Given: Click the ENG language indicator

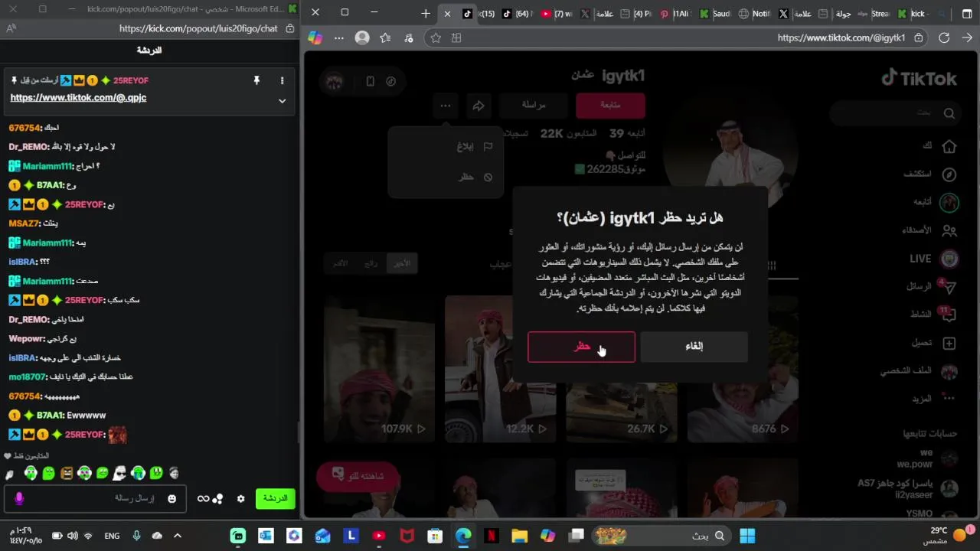Looking at the screenshot, I should pyautogui.click(x=112, y=536).
